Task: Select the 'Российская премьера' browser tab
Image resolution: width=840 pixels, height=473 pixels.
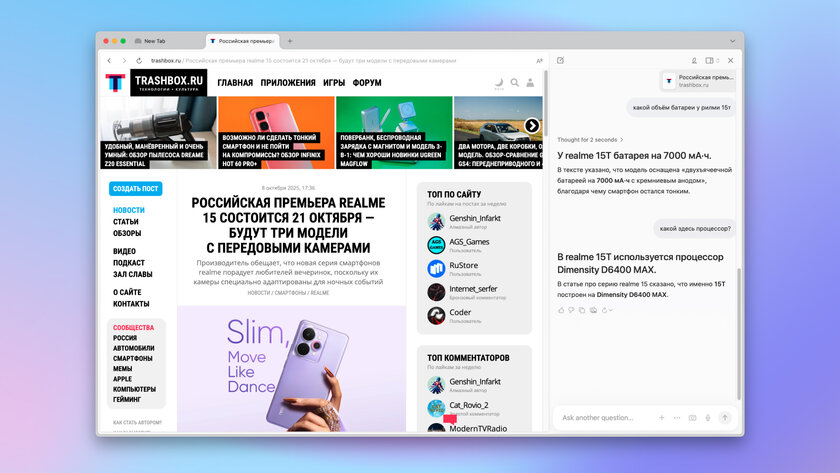Action: tap(243, 41)
